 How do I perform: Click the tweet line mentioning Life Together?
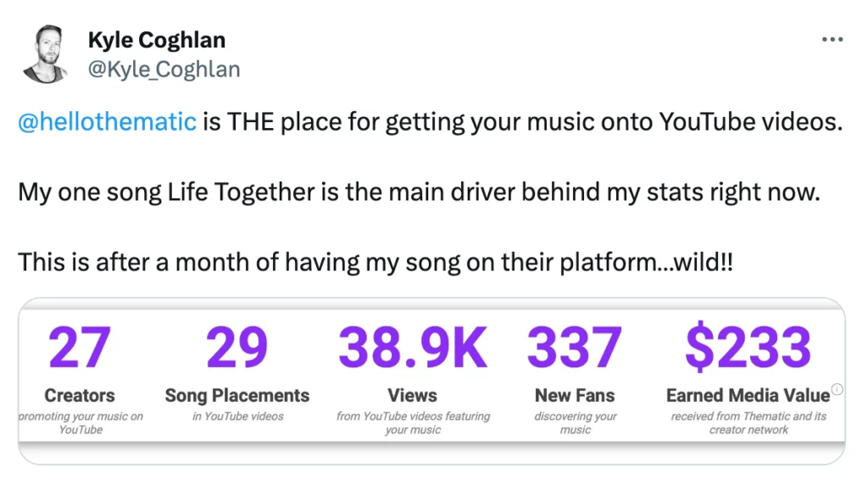[x=420, y=193]
